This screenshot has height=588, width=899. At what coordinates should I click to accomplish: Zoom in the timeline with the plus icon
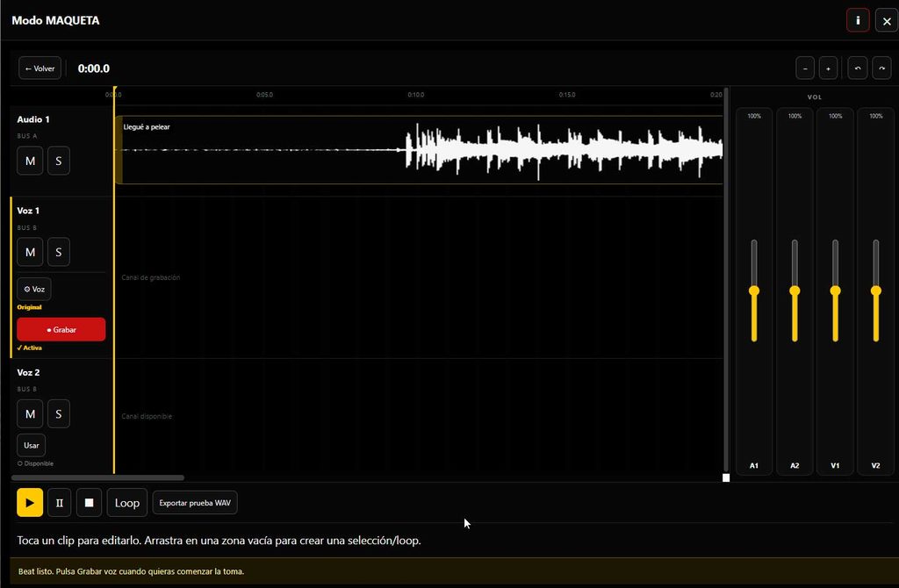coord(828,68)
